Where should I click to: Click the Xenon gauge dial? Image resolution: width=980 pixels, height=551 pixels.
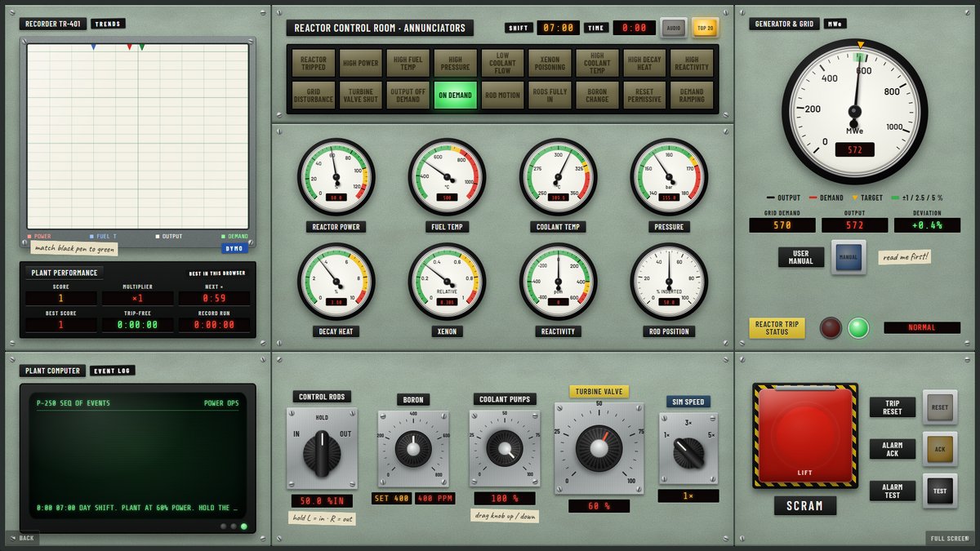click(448, 282)
